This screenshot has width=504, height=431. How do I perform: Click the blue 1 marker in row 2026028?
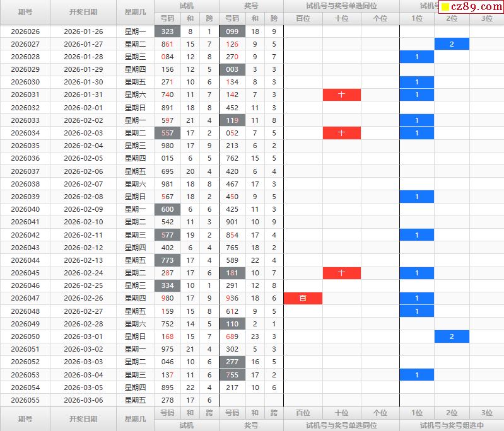(417, 57)
